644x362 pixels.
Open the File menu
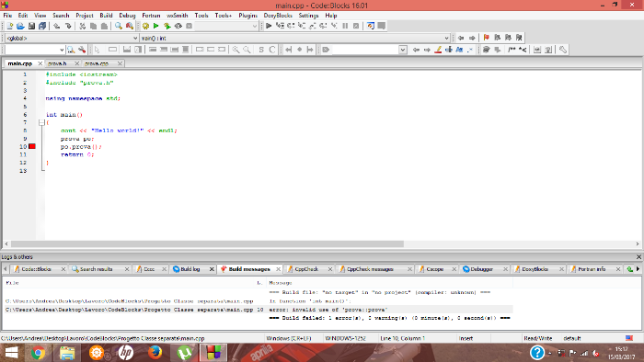click(x=7, y=16)
